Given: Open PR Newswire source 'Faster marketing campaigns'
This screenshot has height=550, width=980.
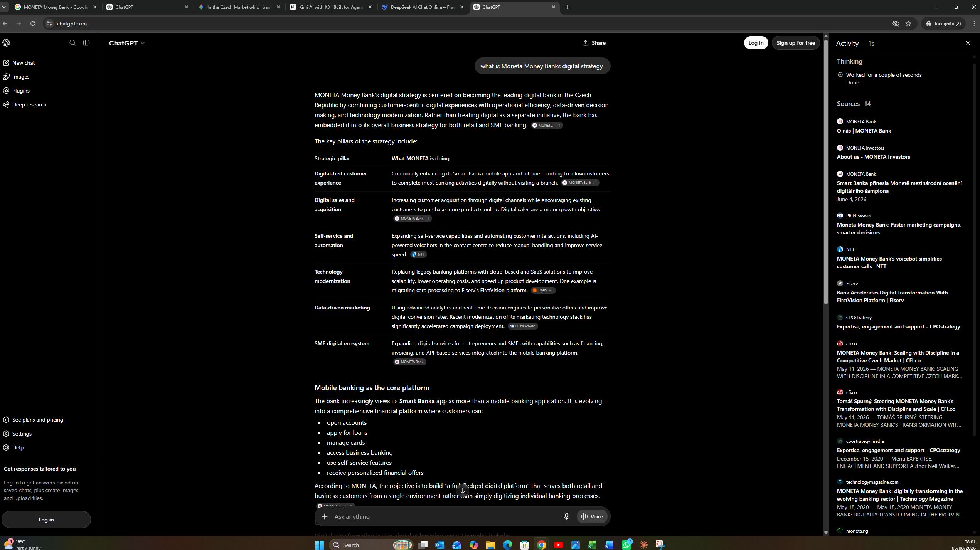Looking at the screenshot, I should click(899, 229).
